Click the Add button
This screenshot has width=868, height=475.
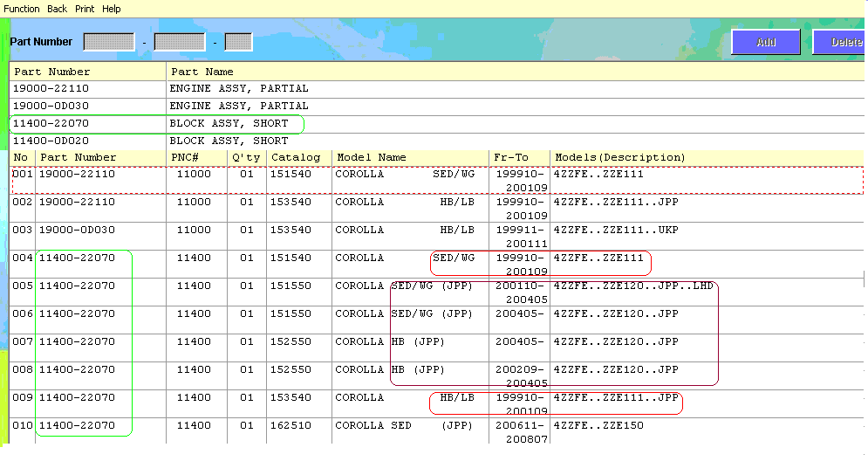(766, 42)
